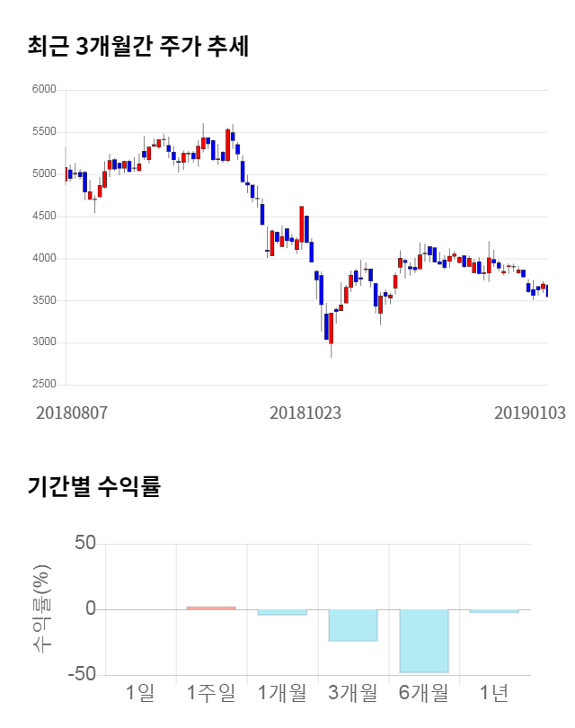Click the '최근 3개월간 주가 추세' chart title
Screen dimensions: 575x728
[138, 46]
